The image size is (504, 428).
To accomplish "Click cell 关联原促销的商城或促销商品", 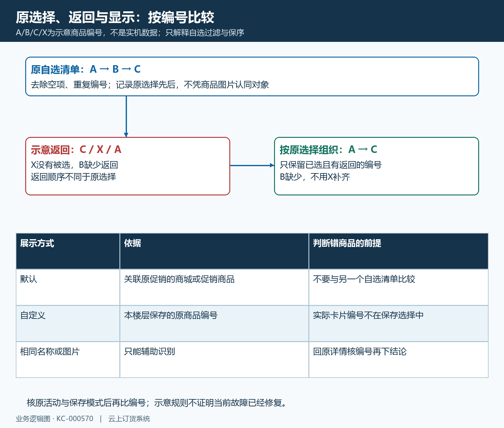I will click(x=214, y=287).
